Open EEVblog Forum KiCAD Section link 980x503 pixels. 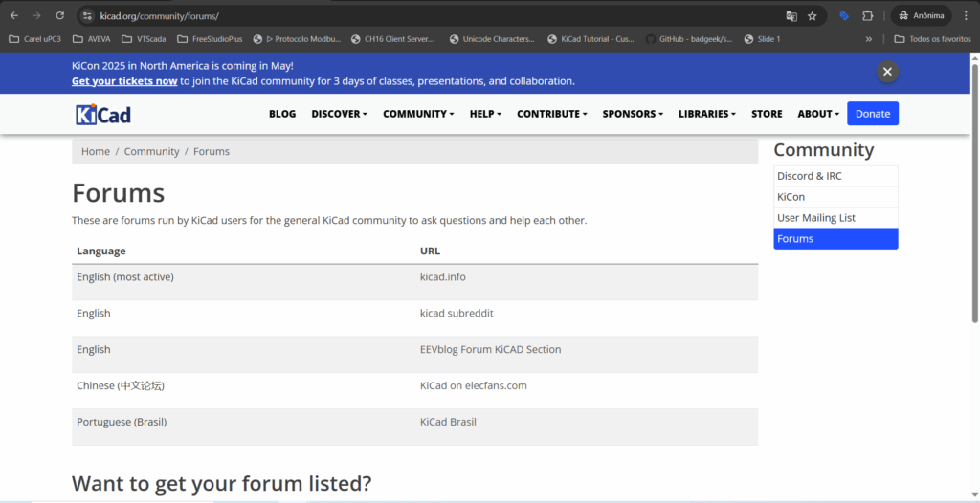pos(491,349)
